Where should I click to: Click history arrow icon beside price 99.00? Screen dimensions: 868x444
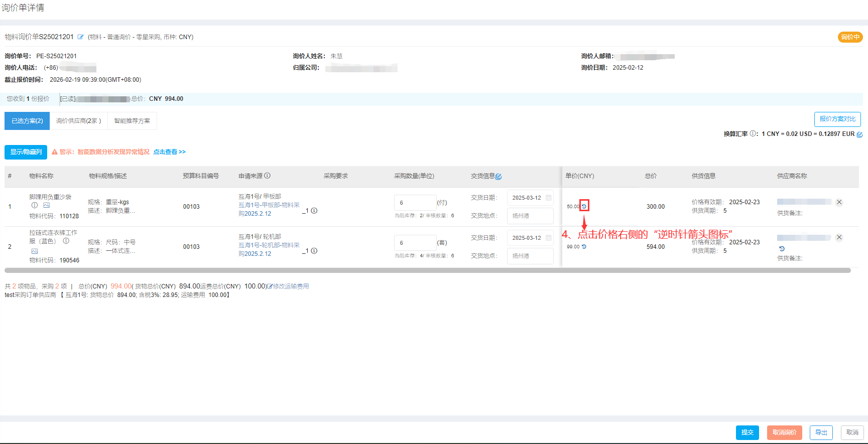584,247
